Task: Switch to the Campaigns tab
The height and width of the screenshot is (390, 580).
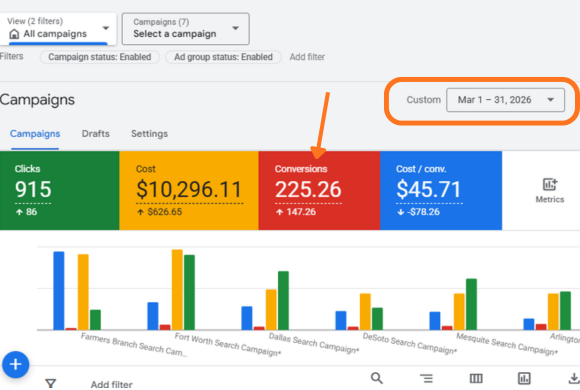Action: point(35,134)
